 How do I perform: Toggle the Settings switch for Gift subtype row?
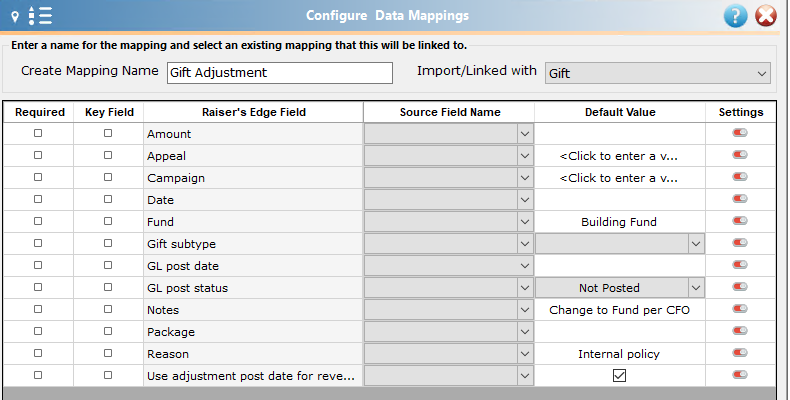[740, 243]
